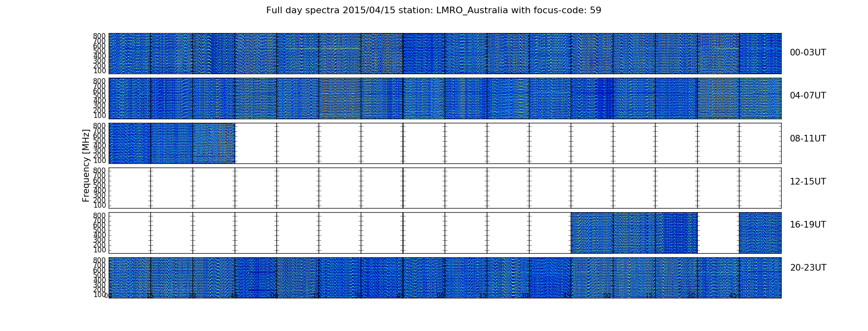Select the '12-15UT' row label
868x331 pixels.
click(808, 182)
